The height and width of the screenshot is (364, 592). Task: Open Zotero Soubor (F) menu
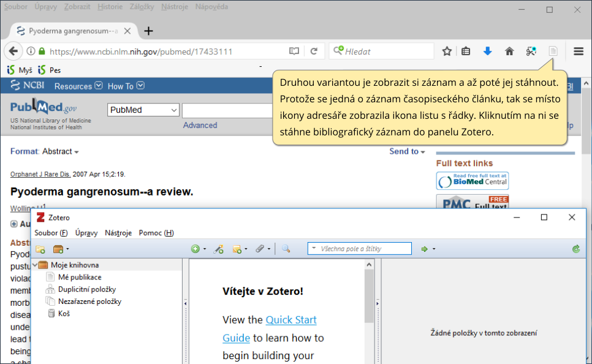pos(51,233)
